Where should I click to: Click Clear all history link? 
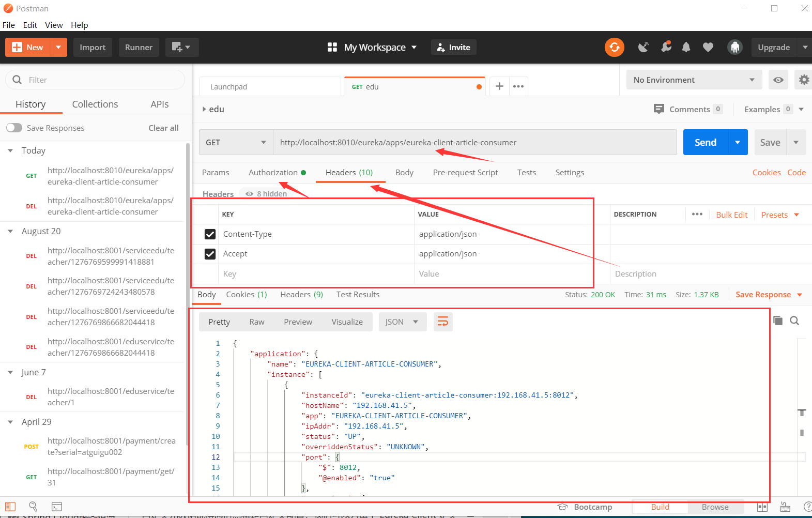coord(163,128)
